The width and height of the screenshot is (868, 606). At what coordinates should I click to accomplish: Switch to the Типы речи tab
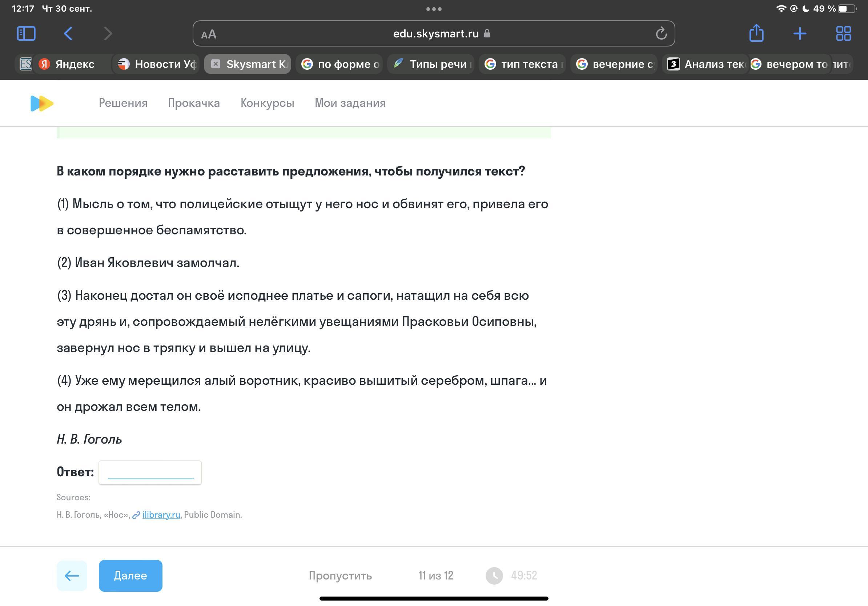(x=431, y=64)
